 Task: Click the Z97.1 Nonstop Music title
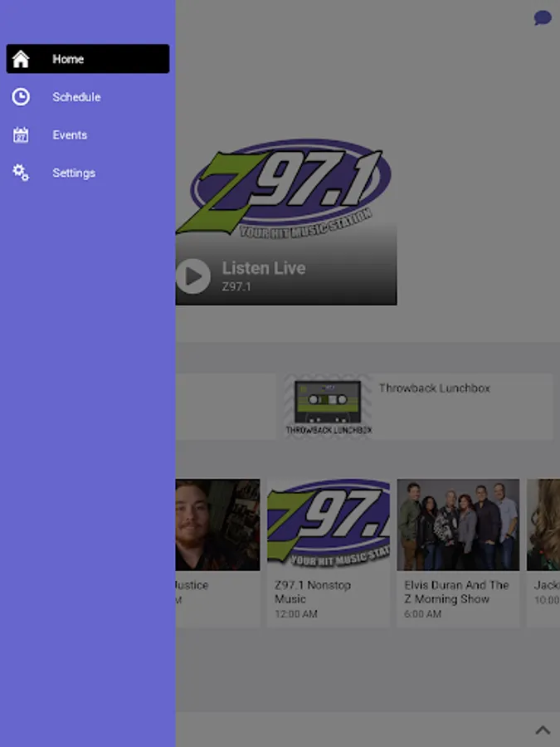point(313,592)
